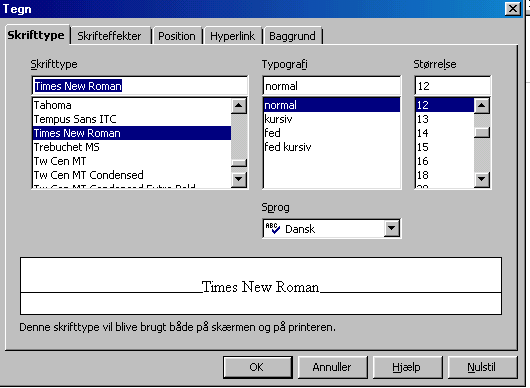Click the size list scroll down arrow
This screenshot has height=388, width=530.
(482, 179)
